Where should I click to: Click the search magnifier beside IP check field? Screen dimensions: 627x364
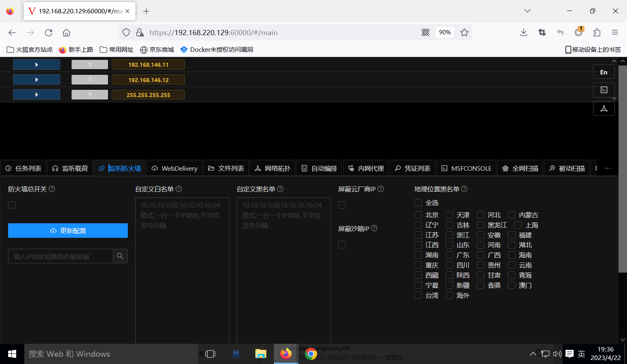click(120, 256)
